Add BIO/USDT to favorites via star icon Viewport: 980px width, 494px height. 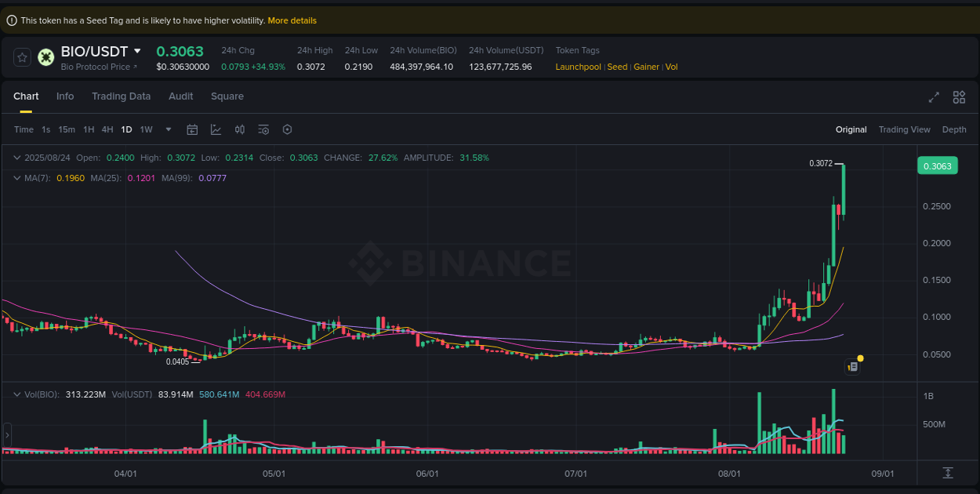coord(22,57)
